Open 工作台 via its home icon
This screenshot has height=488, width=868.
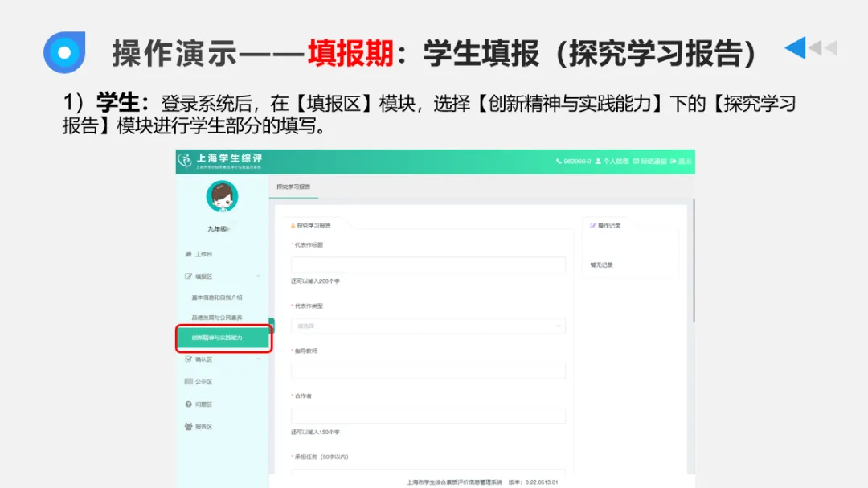tap(188, 254)
